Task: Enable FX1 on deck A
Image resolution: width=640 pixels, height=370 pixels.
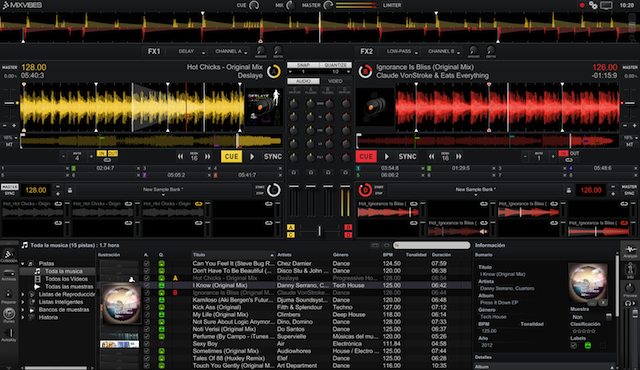Action: (x=154, y=51)
